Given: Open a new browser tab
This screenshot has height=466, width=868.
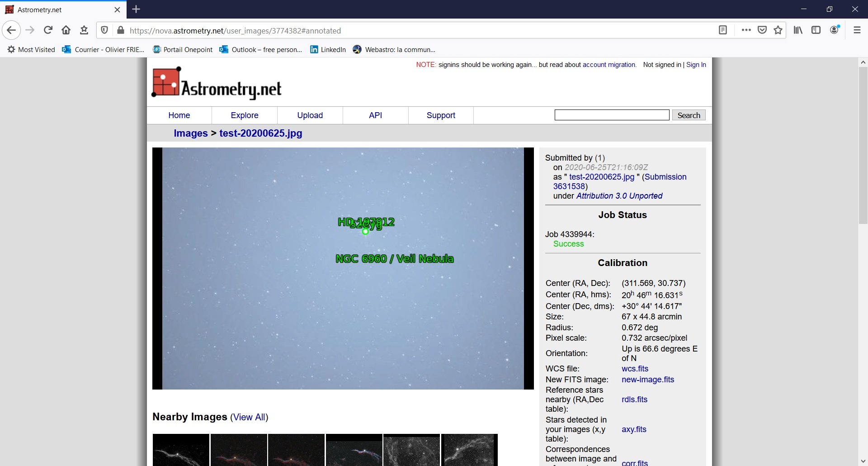Looking at the screenshot, I should click(136, 9).
